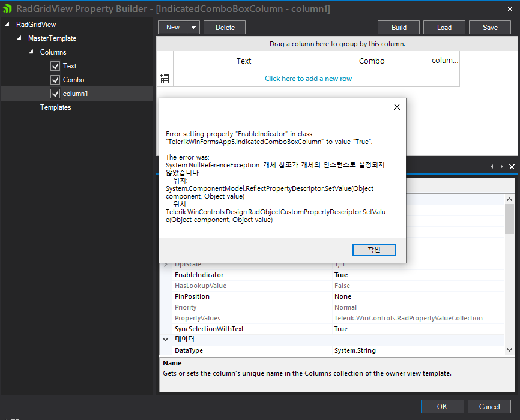
Task: Collapse the MasterTemplate tree node
Action: [x=19, y=38]
